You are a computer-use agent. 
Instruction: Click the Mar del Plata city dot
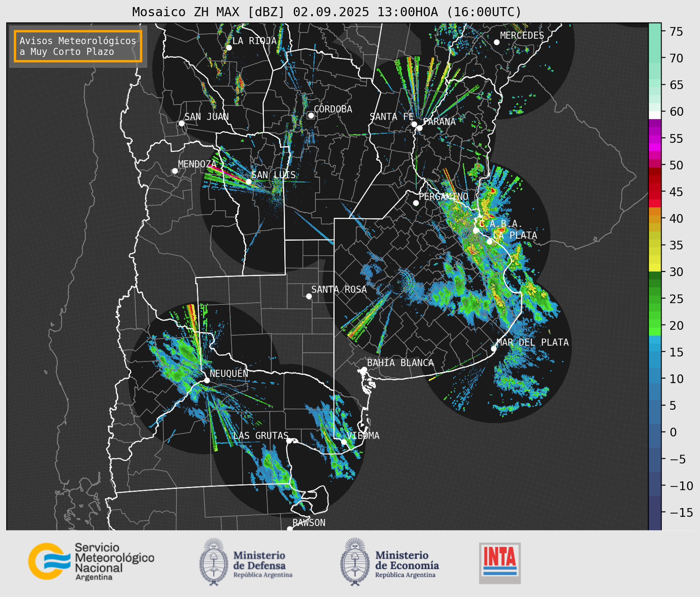click(493, 349)
